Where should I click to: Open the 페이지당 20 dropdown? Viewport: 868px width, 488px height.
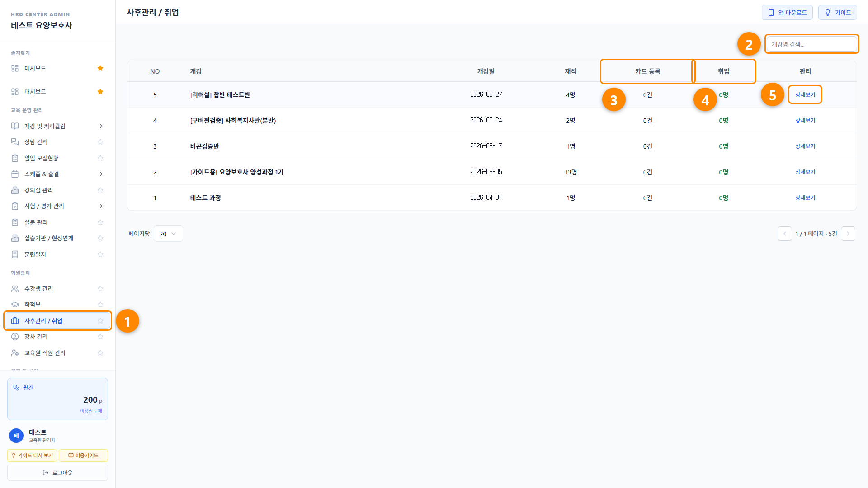coord(168,234)
